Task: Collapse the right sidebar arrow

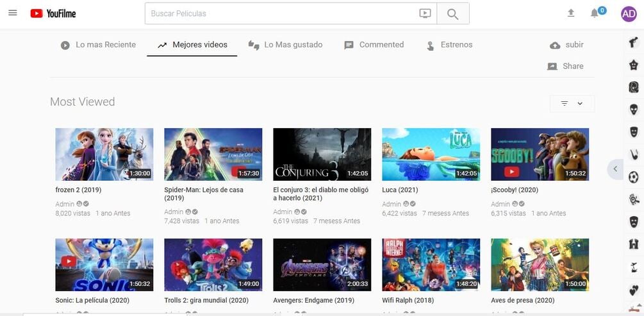Action: (615, 169)
